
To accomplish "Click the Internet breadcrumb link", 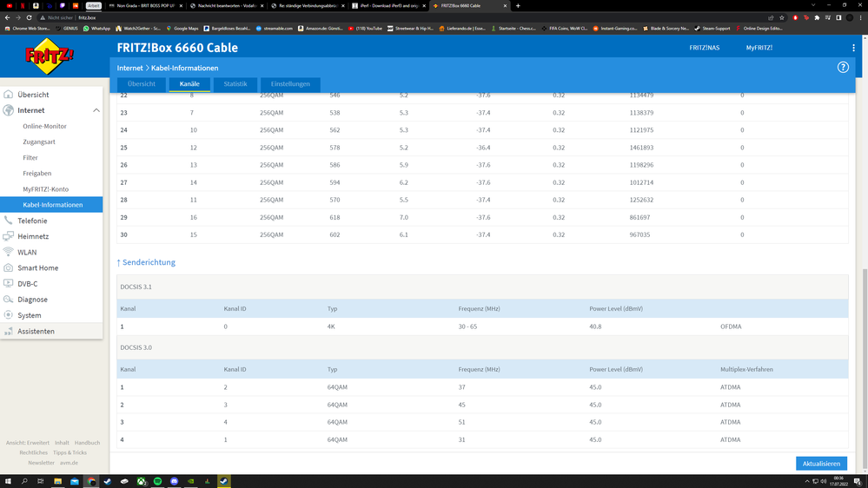I will [129, 68].
